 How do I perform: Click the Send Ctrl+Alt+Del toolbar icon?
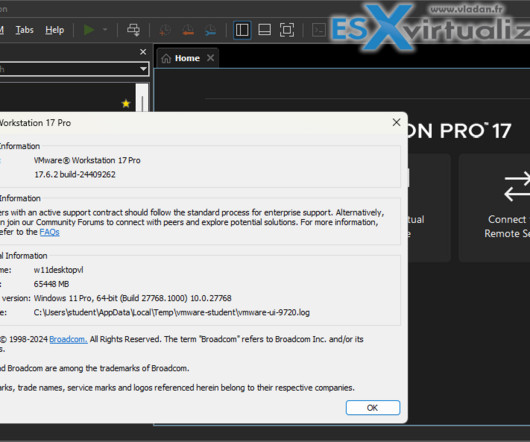134,30
